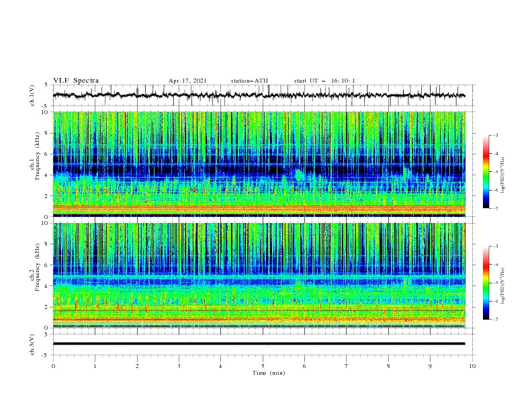The width and height of the screenshot is (532, 411).
Task: Click the '0' tick on the time axis
Action: point(53,366)
